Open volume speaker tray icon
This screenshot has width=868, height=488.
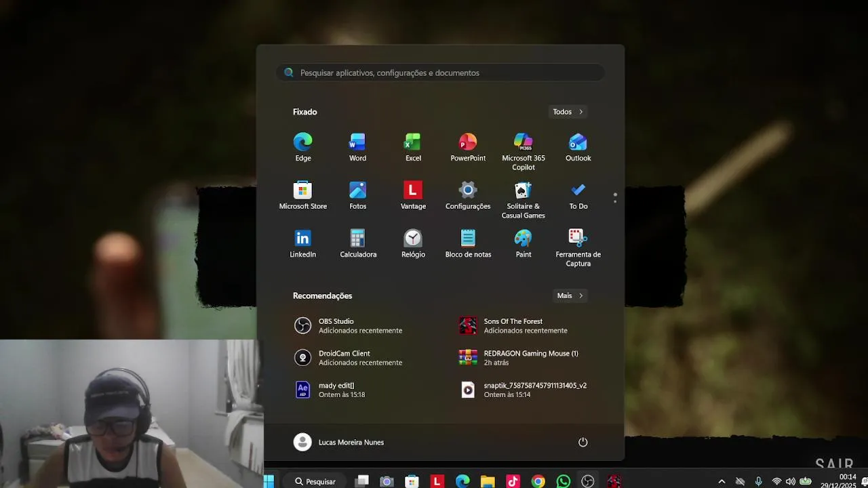click(x=790, y=481)
